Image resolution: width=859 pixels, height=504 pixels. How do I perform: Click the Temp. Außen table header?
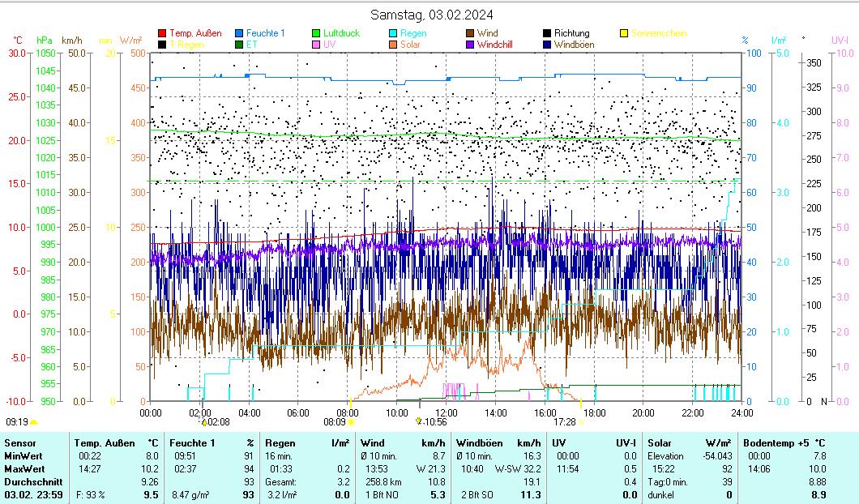[x=105, y=443]
